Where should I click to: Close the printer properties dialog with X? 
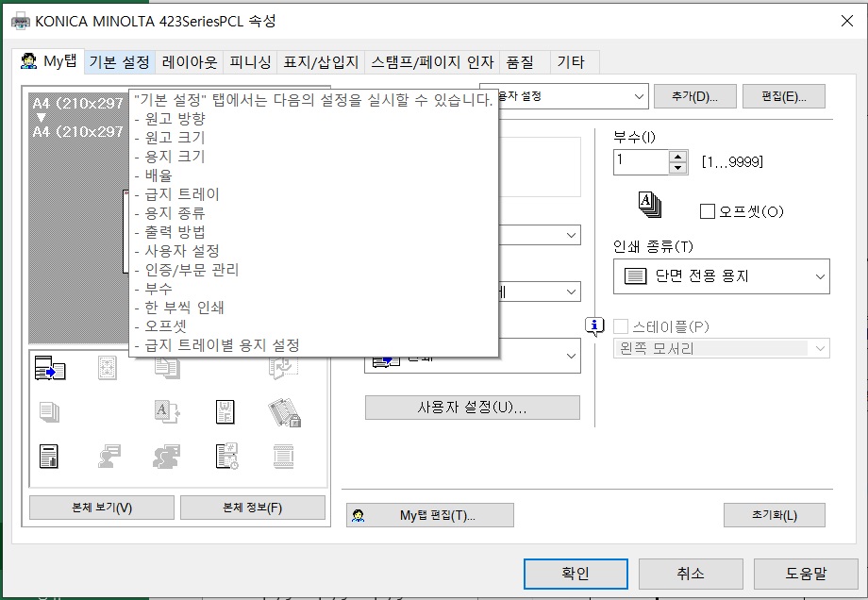[847, 21]
